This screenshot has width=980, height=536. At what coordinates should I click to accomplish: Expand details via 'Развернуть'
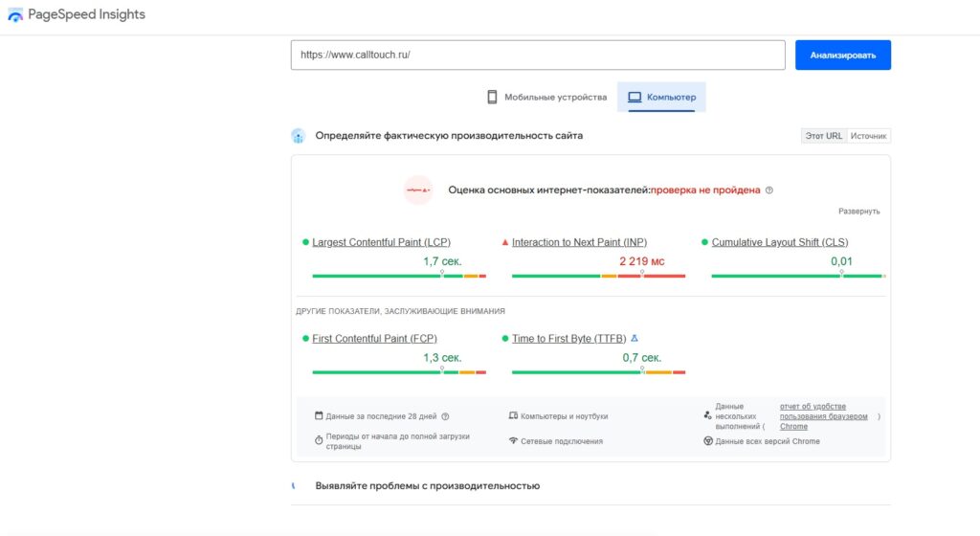click(858, 212)
